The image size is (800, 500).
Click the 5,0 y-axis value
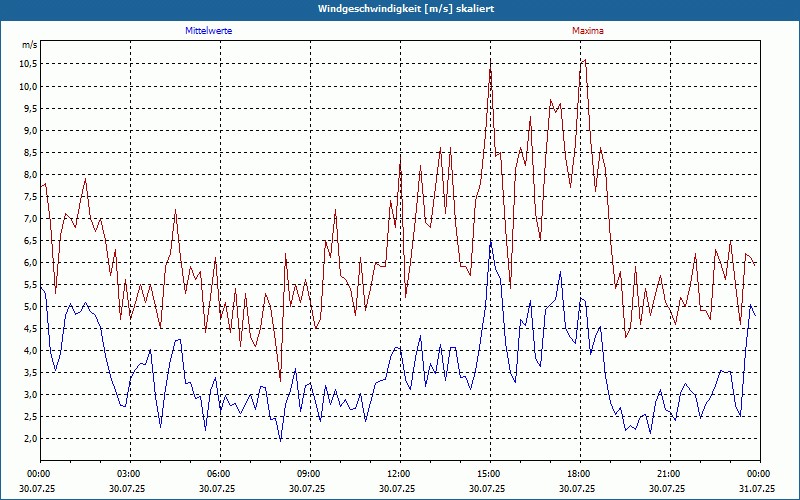pos(30,307)
